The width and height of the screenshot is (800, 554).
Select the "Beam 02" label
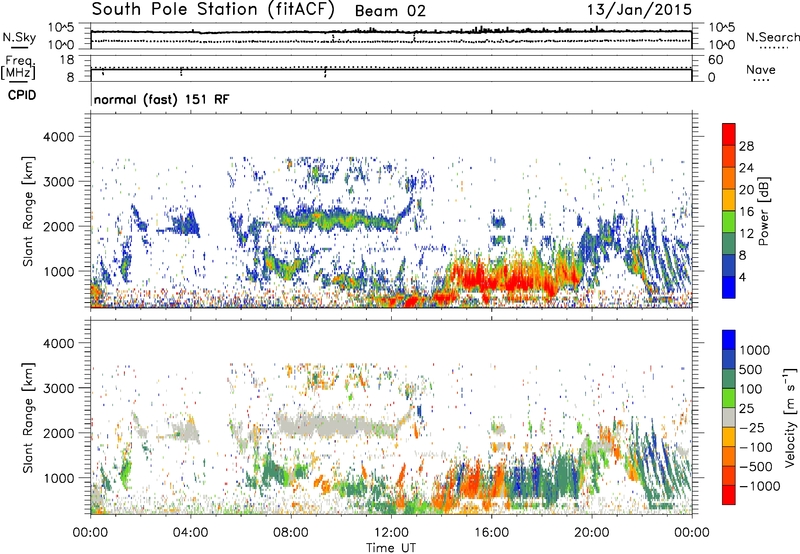point(390,11)
